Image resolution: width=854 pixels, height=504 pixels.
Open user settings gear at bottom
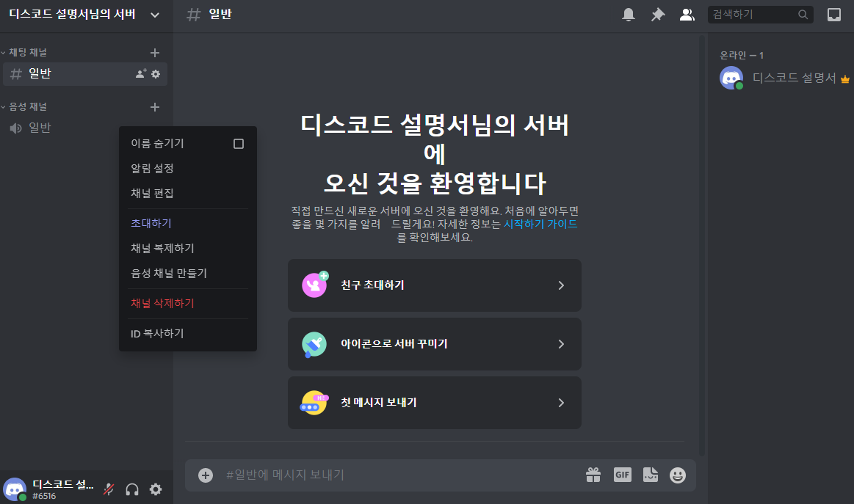pyautogui.click(x=156, y=489)
